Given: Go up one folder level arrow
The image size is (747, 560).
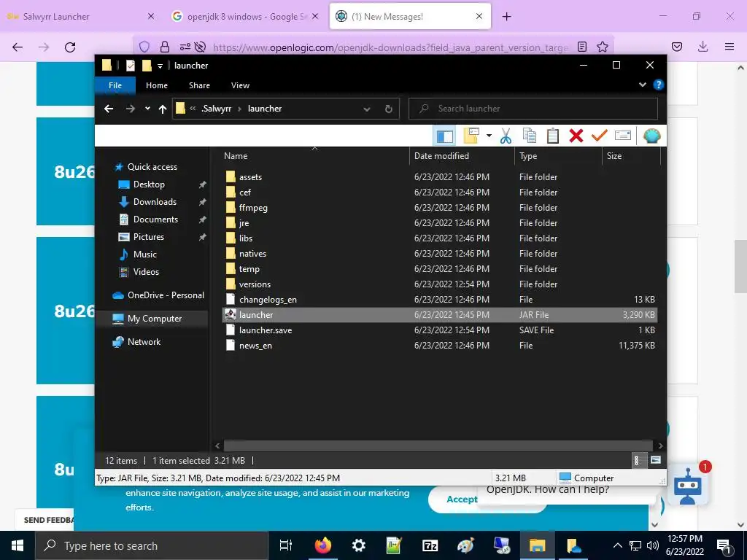Looking at the screenshot, I should (163, 109).
